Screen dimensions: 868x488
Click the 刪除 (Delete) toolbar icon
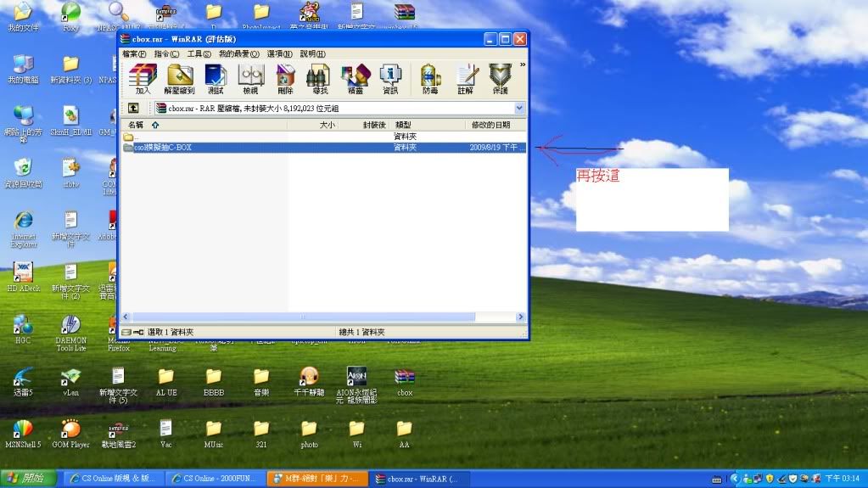coord(285,78)
